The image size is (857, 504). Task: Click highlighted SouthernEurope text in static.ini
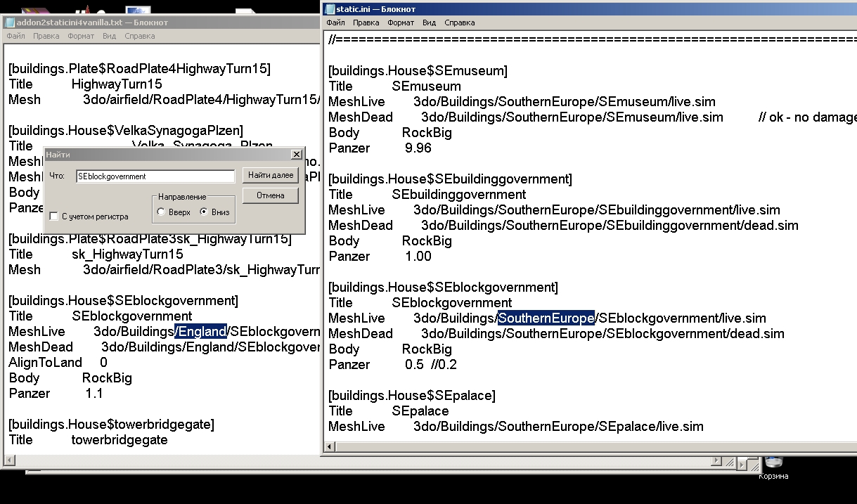[546, 318]
